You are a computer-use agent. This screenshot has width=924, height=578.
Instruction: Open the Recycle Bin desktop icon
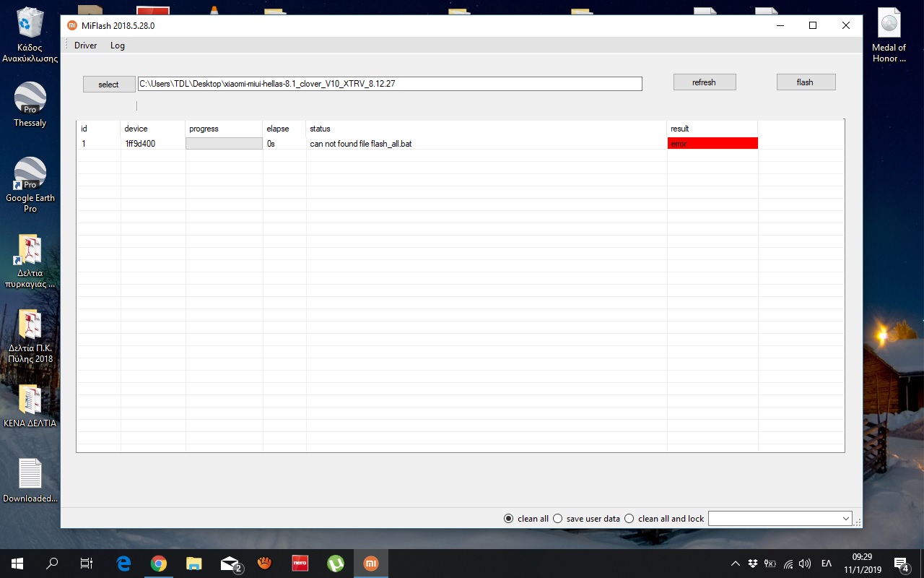click(x=30, y=35)
